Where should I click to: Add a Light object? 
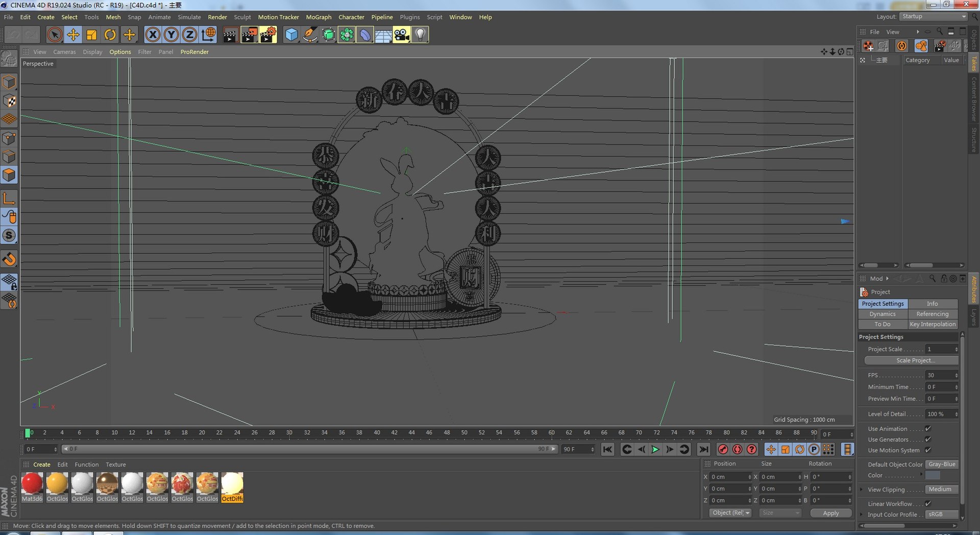[420, 35]
